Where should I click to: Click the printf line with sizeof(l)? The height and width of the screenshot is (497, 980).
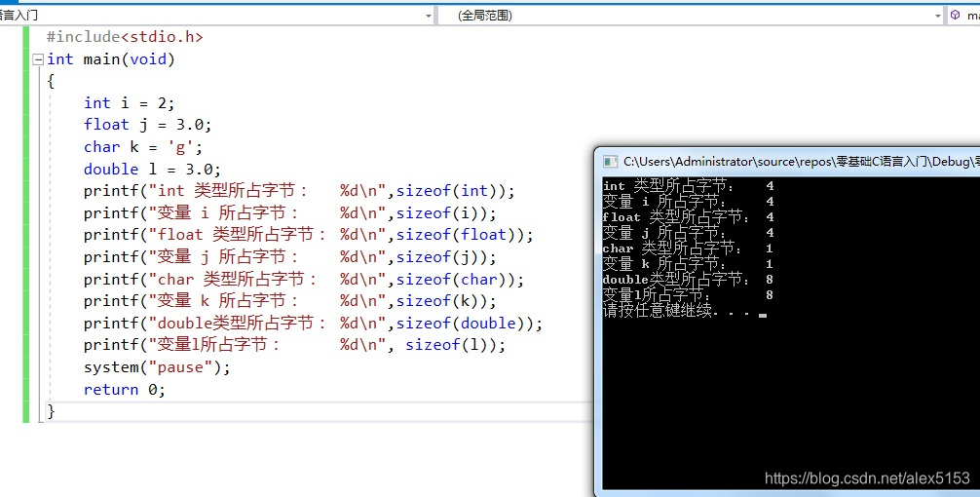click(x=294, y=345)
